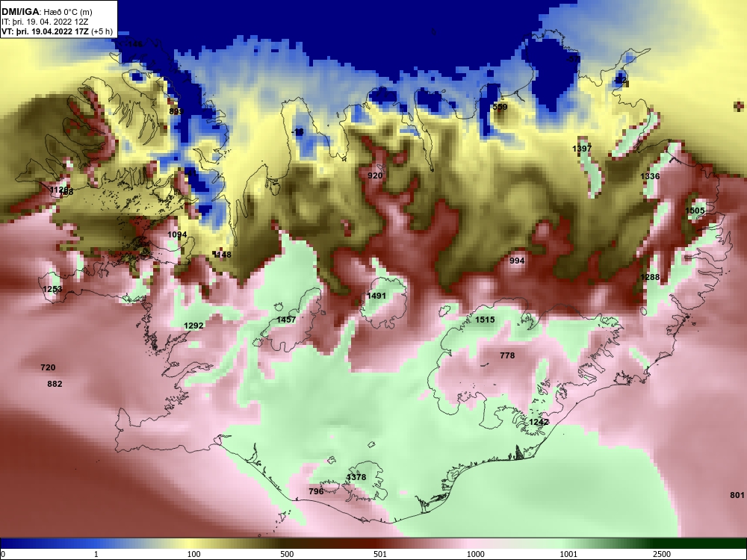Click the value 801 on the map
Viewport: 747px width, 560px height.
click(737, 495)
